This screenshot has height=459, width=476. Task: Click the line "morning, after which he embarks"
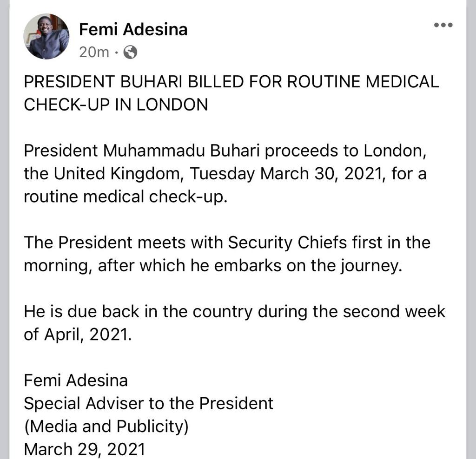click(x=212, y=265)
